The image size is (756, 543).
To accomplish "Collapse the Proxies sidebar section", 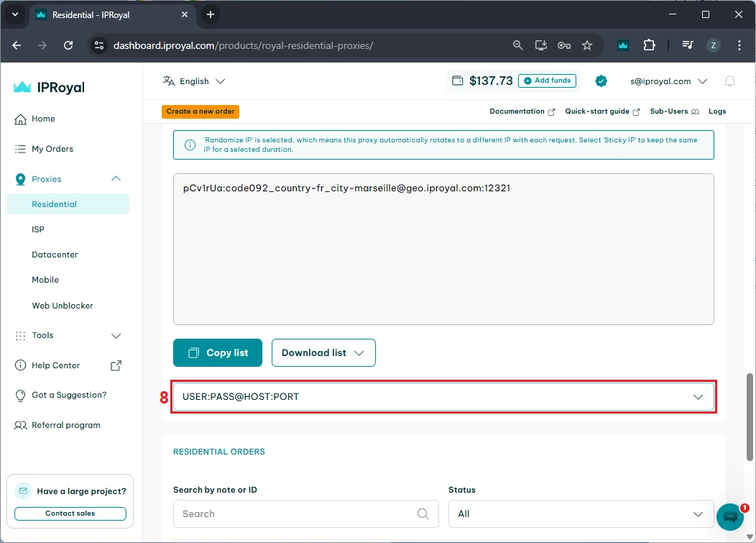I will click(116, 179).
